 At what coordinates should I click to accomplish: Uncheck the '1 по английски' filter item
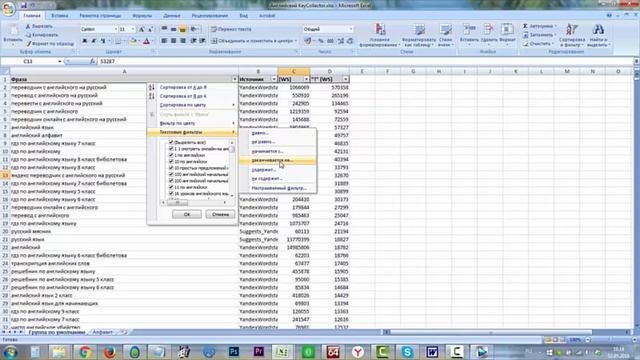[x=171, y=155]
